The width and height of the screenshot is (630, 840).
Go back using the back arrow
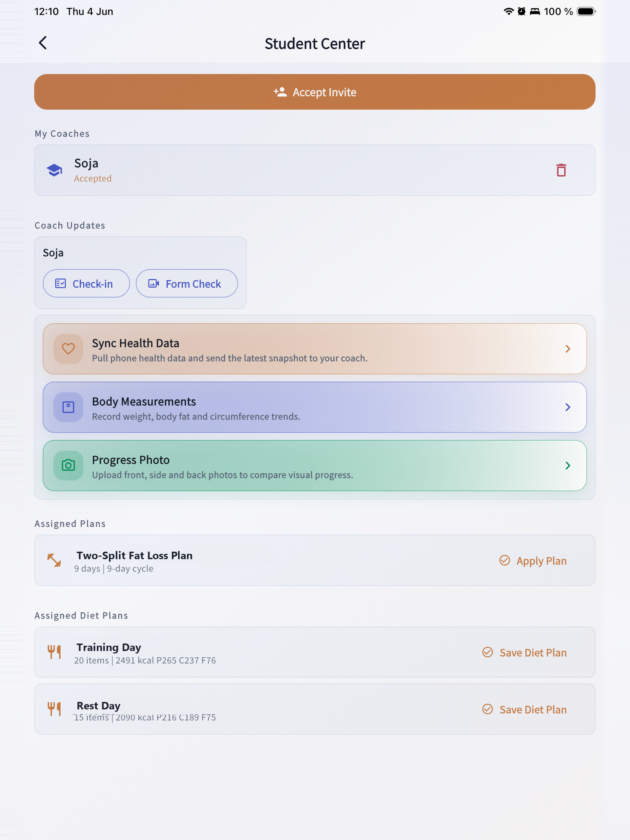click(x=43, y=43)
